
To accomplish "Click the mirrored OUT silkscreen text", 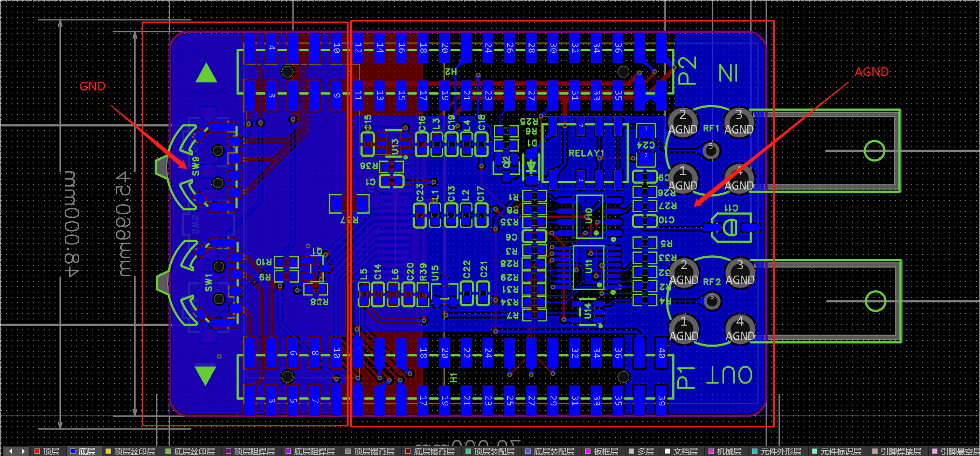I will (x=729, y=374).
